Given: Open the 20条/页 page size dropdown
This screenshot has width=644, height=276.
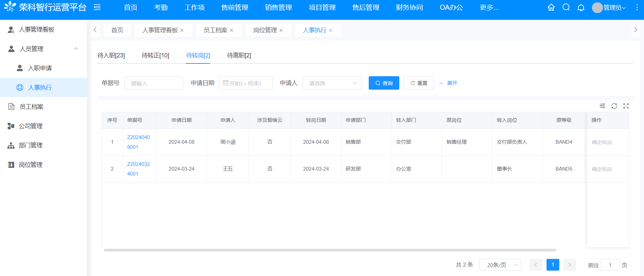Looking at the screenshot, I should pos(500,265).
